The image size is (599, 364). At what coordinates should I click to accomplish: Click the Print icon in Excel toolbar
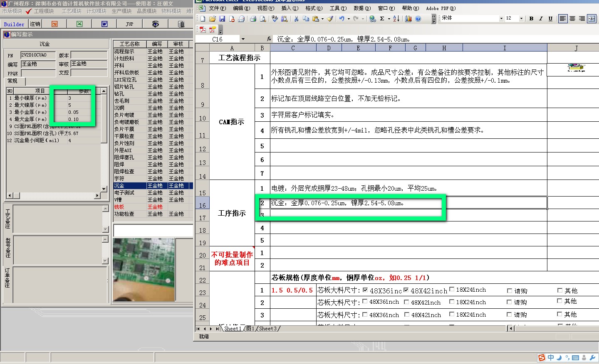point(253,19)
